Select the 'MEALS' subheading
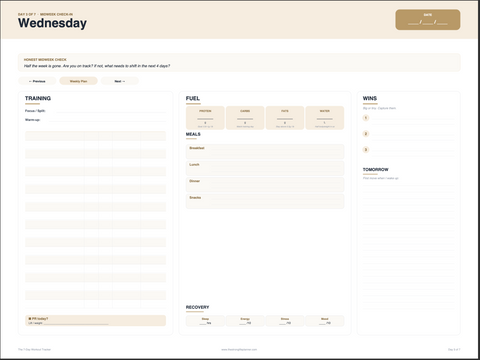 click(x=193, y=134)
